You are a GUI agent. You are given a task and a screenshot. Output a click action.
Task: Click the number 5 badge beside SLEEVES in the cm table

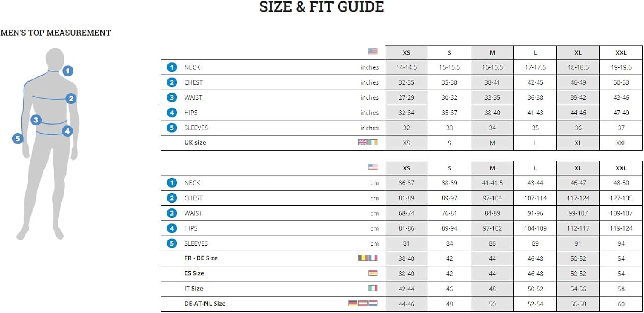(172, 243)
